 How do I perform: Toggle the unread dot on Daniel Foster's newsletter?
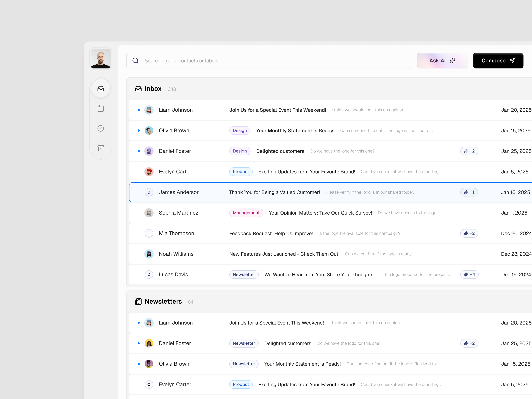click(138, 343)
